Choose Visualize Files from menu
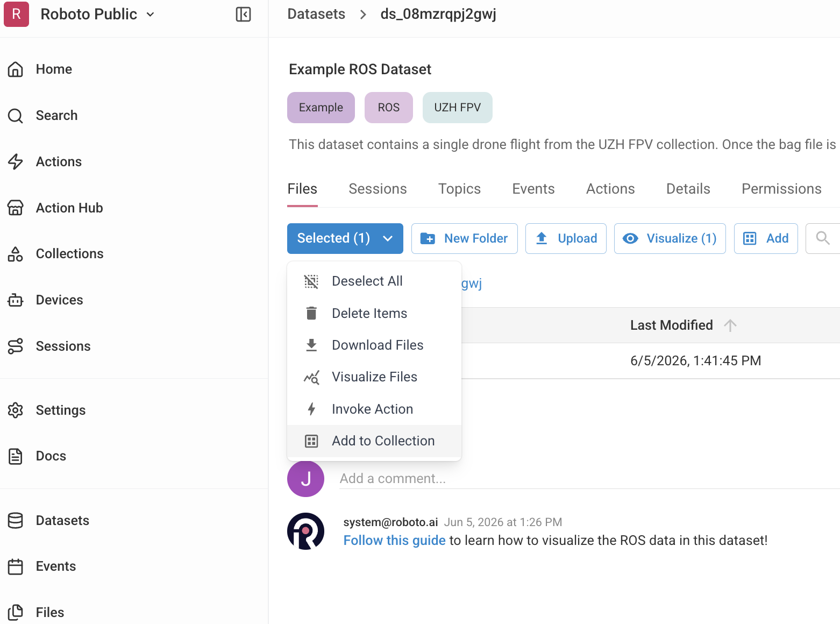Image resolution: width=840 pixels, height=624 pixels. pos(374,377)
